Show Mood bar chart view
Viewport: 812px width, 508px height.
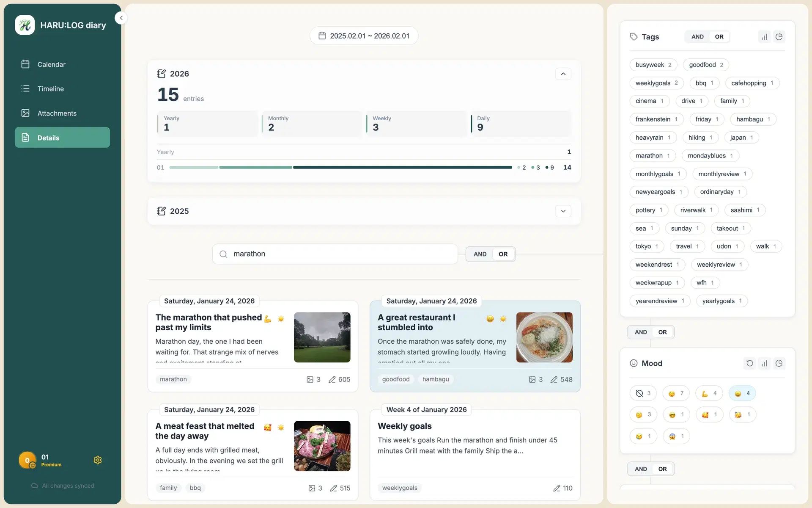coord(764,363)
